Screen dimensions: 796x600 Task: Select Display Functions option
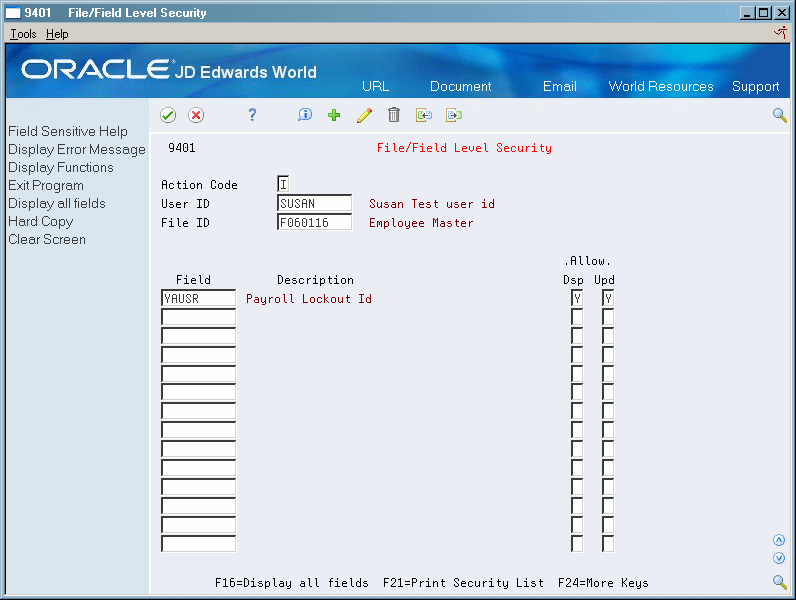point(61,168)
